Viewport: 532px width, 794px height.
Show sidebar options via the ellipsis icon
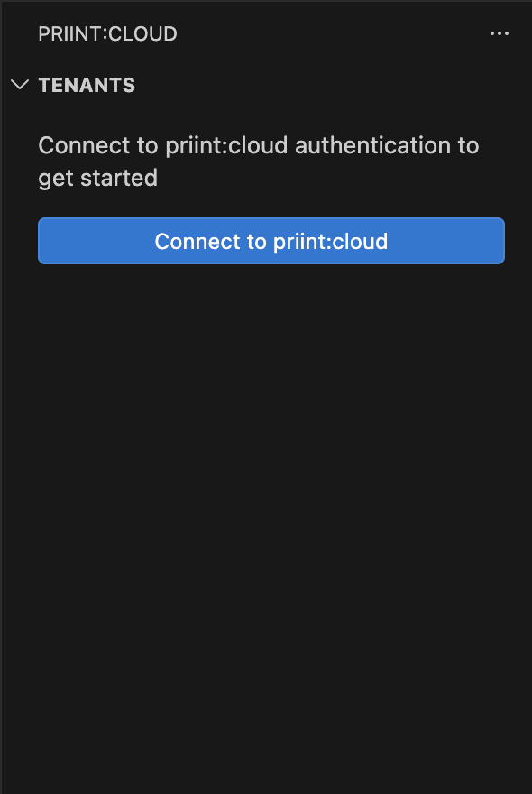(500, 33)
